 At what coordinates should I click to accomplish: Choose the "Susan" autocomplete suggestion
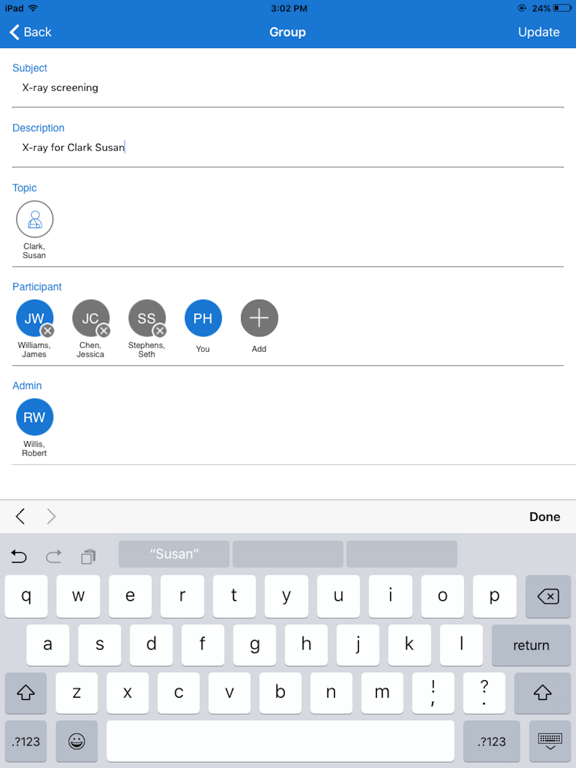(x=174, y=554)
